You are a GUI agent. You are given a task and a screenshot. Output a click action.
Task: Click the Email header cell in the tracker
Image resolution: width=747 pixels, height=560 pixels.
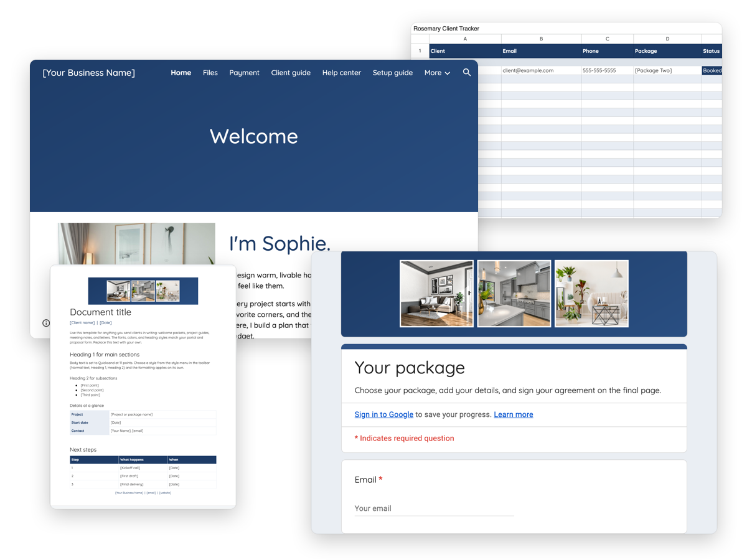coord(541,51)
